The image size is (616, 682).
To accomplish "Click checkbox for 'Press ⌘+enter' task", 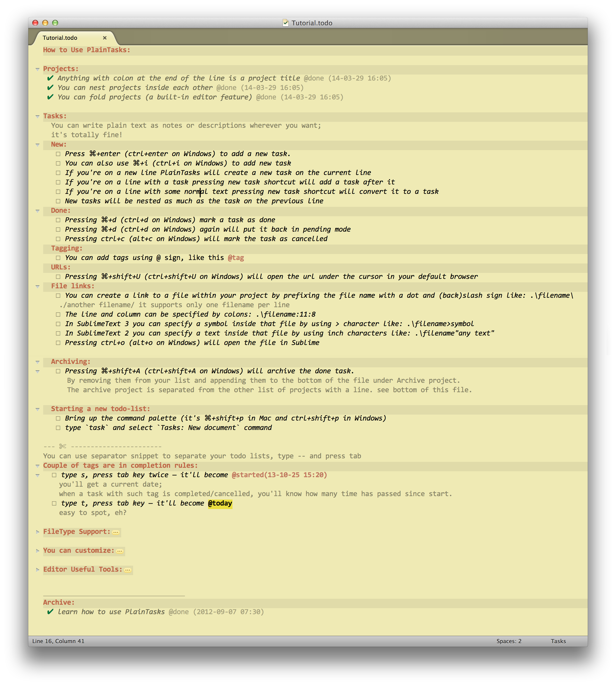I will 58,154.
